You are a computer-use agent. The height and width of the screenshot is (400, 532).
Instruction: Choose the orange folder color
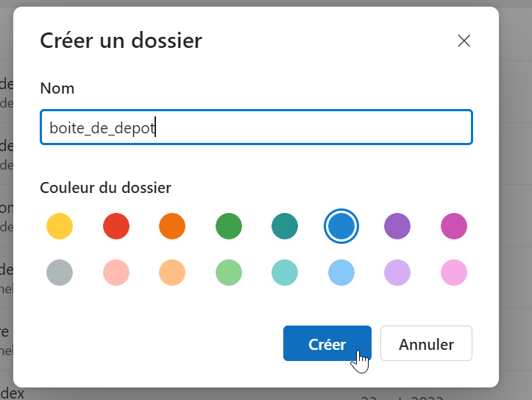(172, 226)
